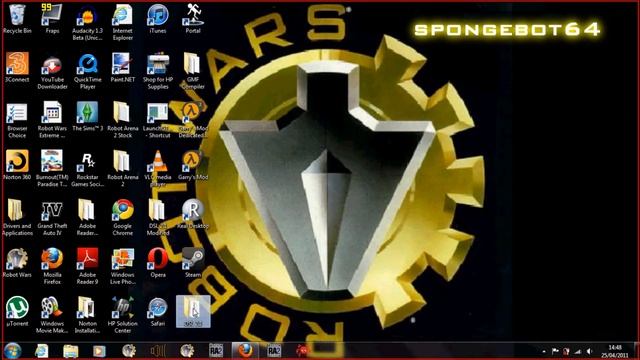Viewport: 640px width, 360px height.
Task: Select the Browser Choice icon
Action: pos(17,120)
